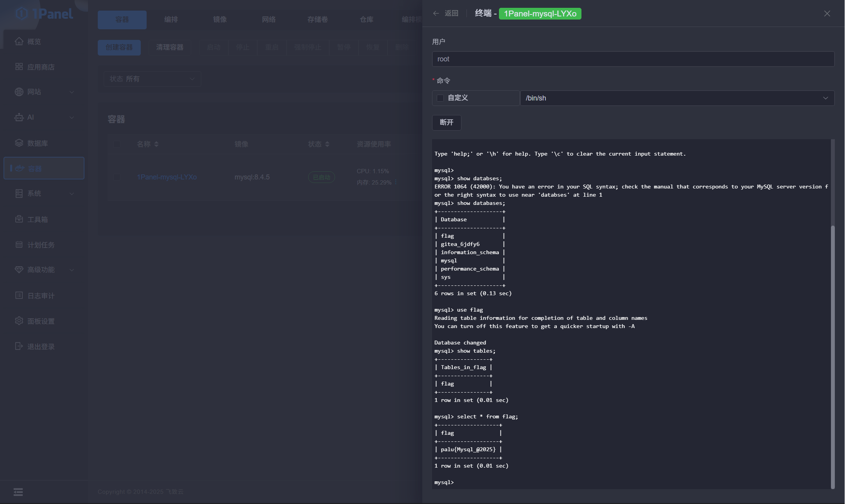Expand the 系统 submenu chevron
The height and width of the screenshot is (504, 845).
click(x=72, y=194)
